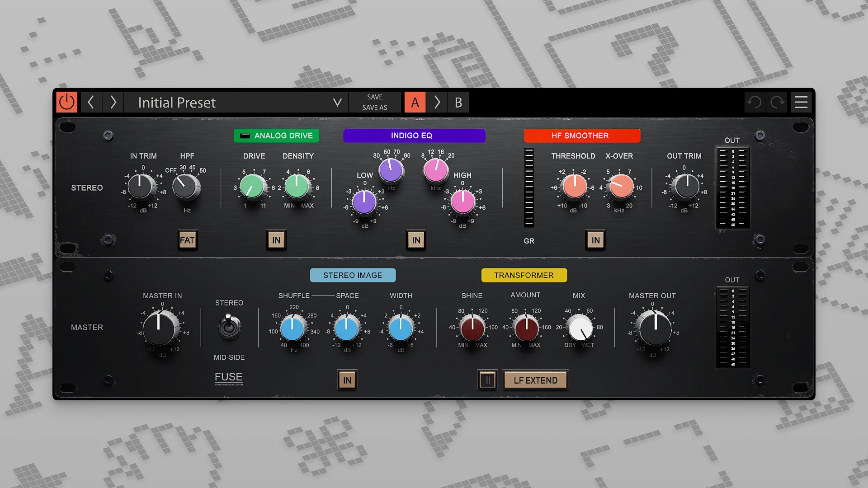Select preset slot A
The height and width of the screenshot is (488, 868).
point(415,102)
